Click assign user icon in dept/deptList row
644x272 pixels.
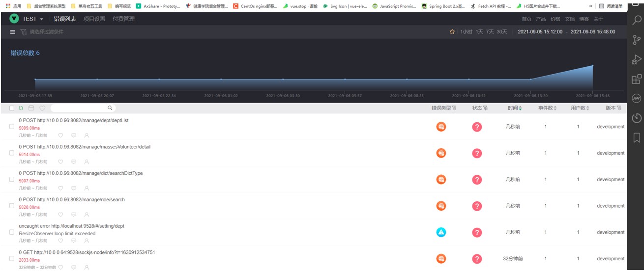(87, 135)
